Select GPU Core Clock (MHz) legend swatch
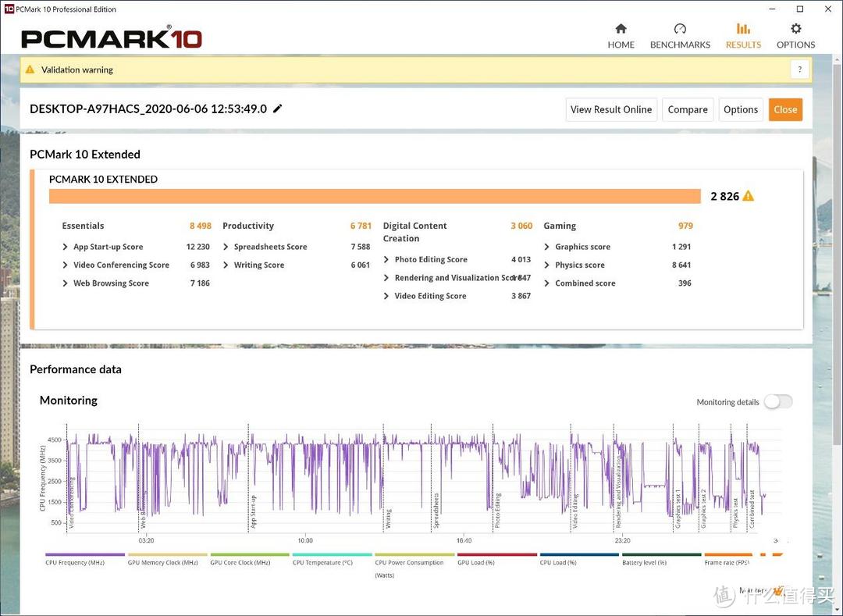The image size is (843, 616). 250,554
